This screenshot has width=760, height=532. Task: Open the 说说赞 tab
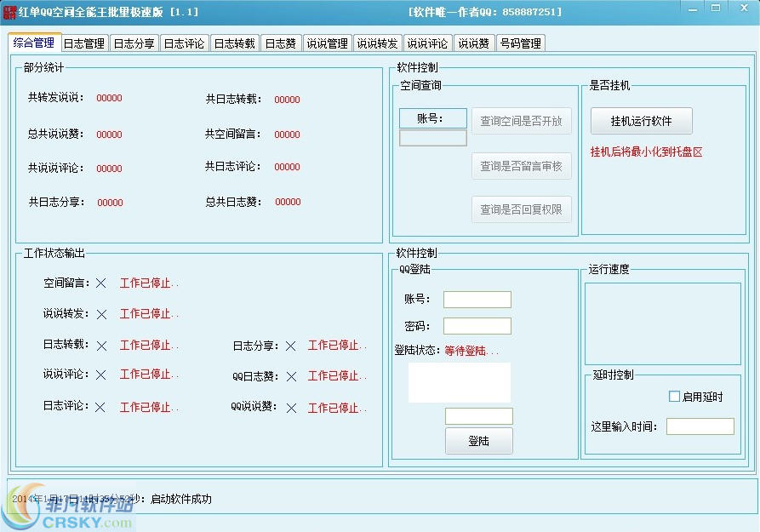click(x=473, y=43)
